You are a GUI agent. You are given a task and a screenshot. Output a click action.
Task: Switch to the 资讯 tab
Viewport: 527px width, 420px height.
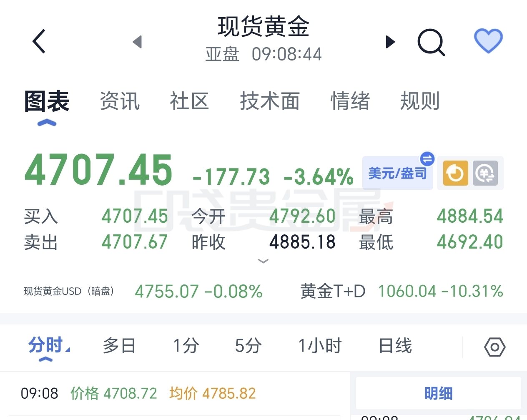pos(120,101)
